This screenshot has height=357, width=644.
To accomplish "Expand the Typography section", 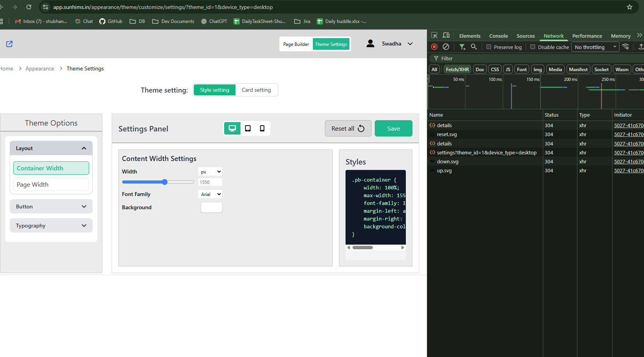I will 51,226.
